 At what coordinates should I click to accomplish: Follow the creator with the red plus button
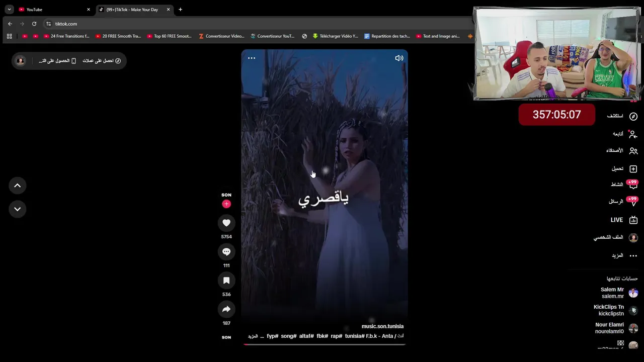click(x=226, y=204)
